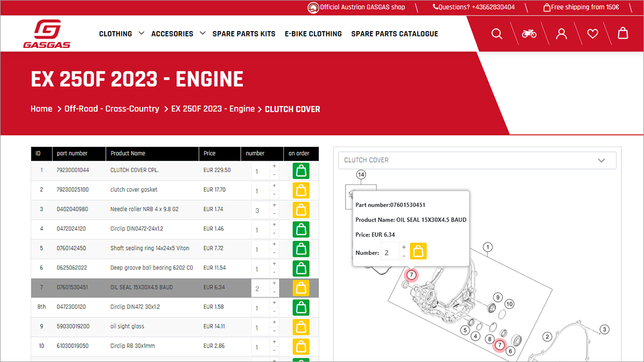644x362 pixels.
Task: Select part marker 14 in diagram
Action: [x=361, y=175]
